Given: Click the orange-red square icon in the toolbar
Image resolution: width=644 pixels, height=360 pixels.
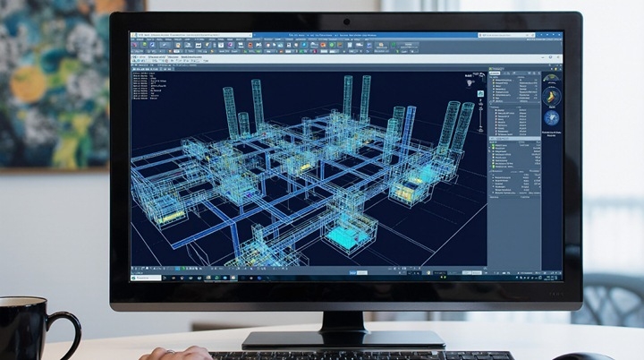Looking at the screenshot, I should tap(250, 45).
